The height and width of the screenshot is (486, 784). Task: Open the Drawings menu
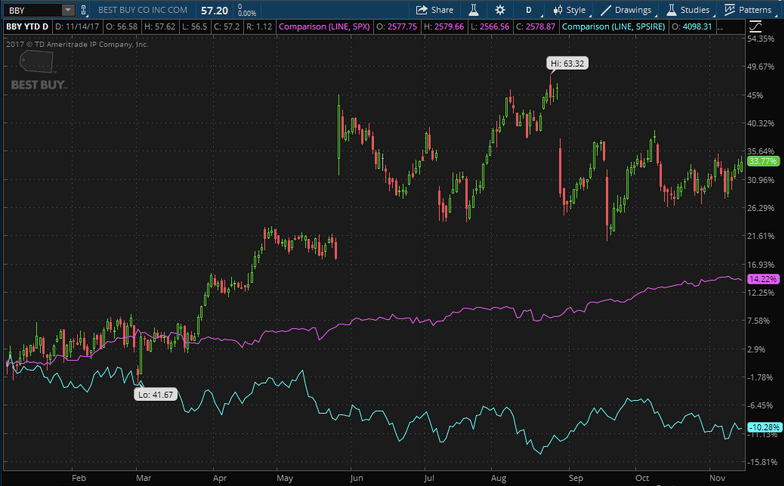tap(626, 10)
